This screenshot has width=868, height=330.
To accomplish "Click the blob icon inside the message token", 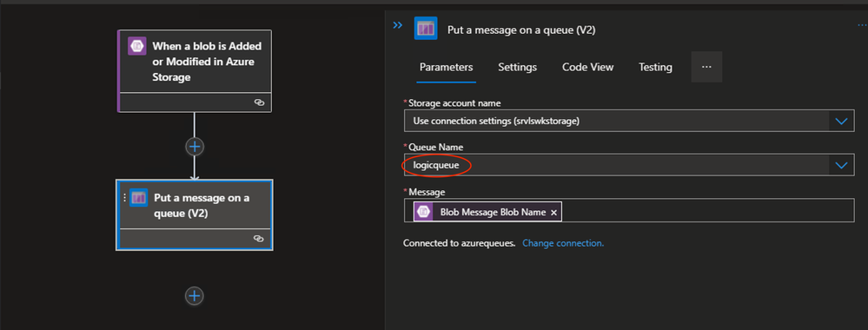I will point(424,212).
